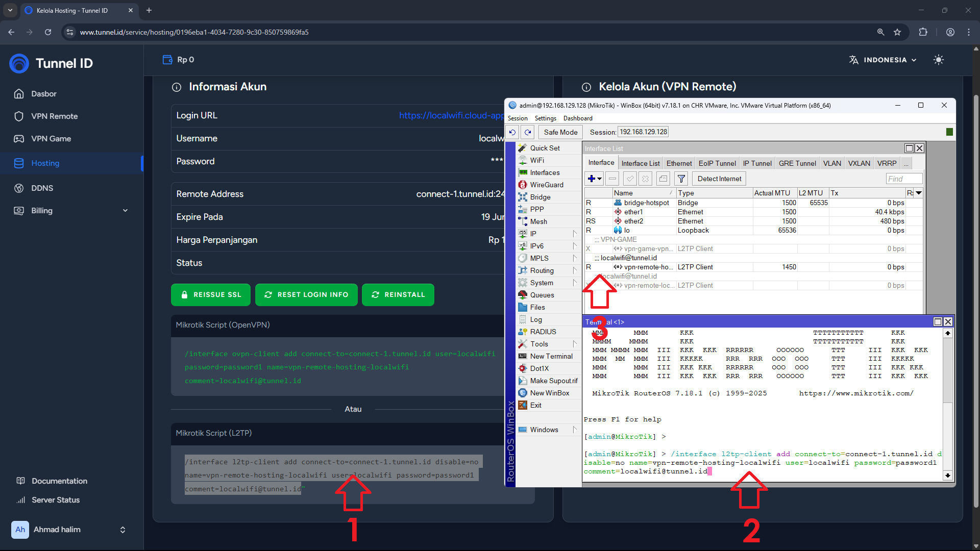
Task: Switch to the EoIP Tunnel tab
Action: pyautogui.click(x=717, y=163)
